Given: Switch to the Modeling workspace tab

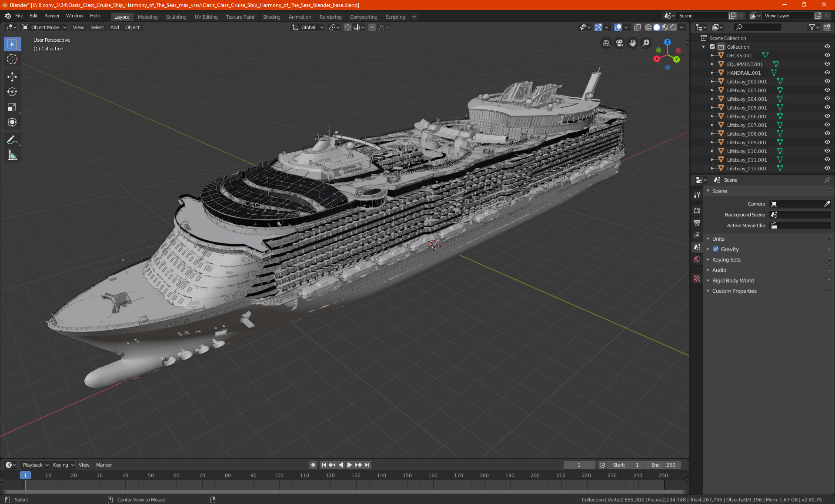Looking at the screenshot, I should click(x=147, y=17).
